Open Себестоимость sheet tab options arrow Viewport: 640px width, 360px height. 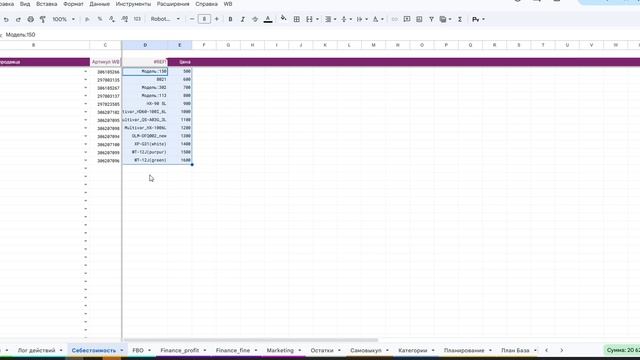pos(122,350)
